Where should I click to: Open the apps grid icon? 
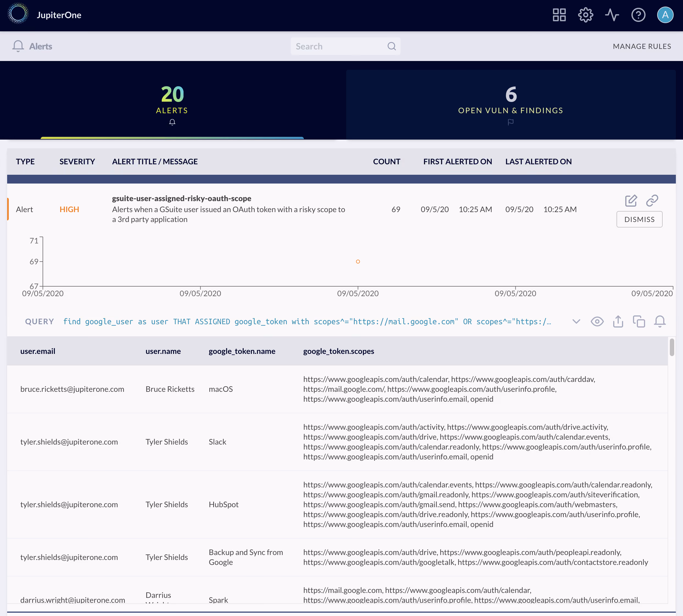click(x=559, y=15)
